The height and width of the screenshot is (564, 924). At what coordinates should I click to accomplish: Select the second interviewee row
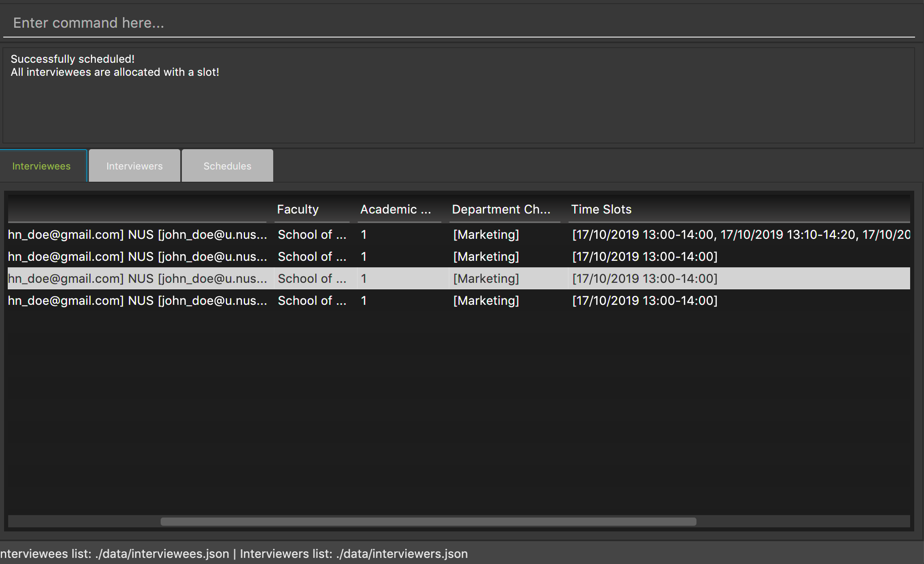[137, 257]
